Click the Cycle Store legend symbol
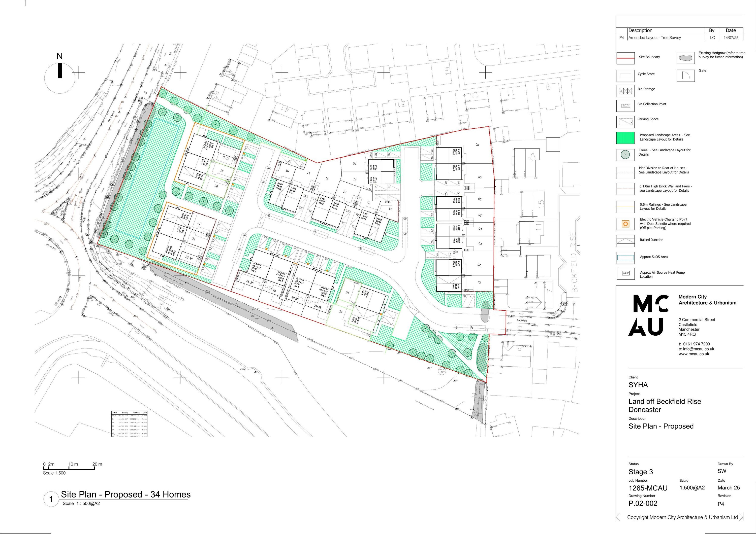Viewport: 756px width, 534px height. tap(625, 76)
